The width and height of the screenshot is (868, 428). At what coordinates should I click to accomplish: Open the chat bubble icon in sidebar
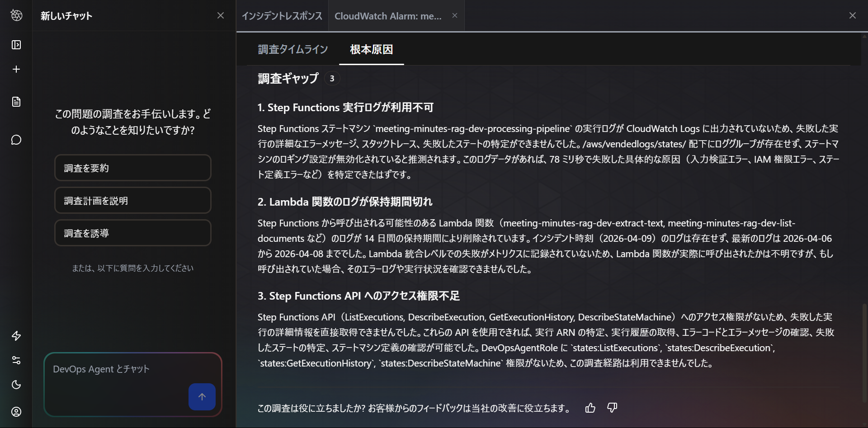pyautogui.click(x=16, y=140)
